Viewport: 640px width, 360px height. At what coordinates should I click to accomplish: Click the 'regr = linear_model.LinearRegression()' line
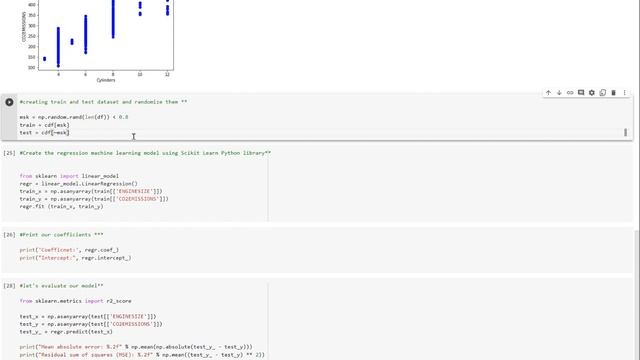(x=78, y=184)
